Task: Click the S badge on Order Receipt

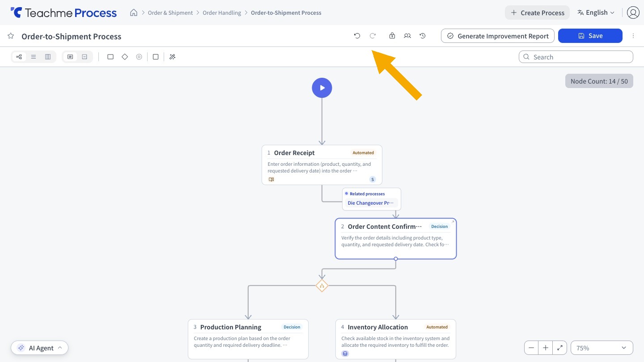Action: [x=373, y=179]
